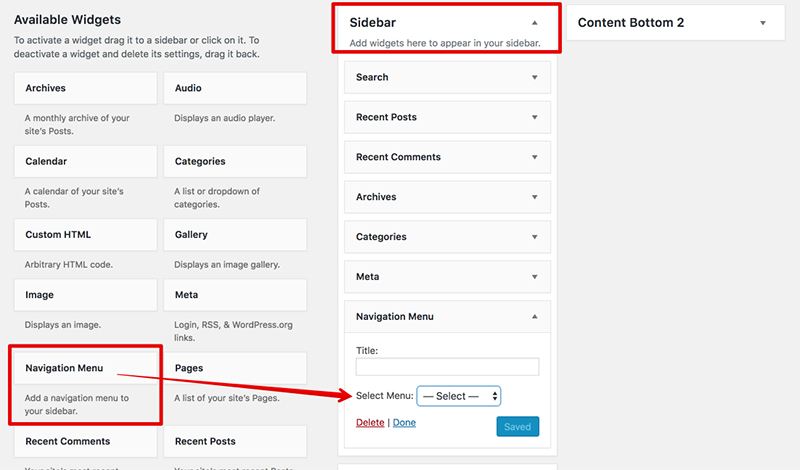800x470 pixels.
Task: Expand the sidebar Recent Posts widget arrow
Action: pos(534,117)
